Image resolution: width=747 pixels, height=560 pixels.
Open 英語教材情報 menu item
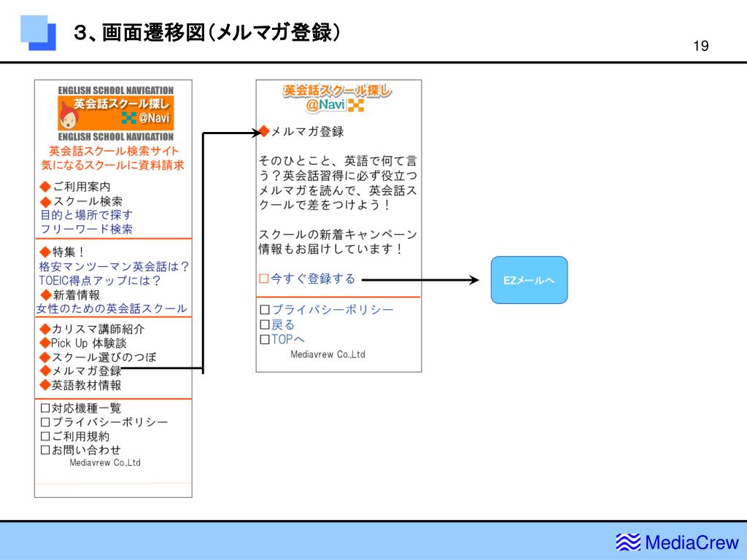point(80,385)
